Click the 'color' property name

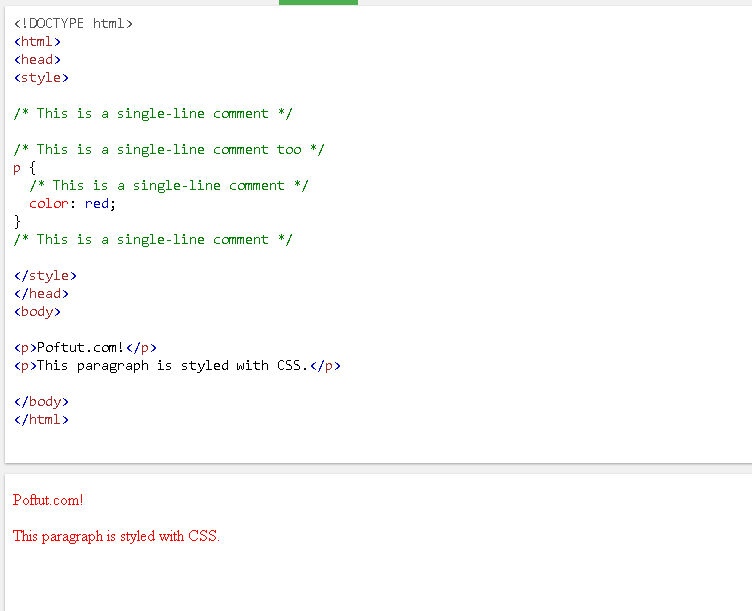point(48,204)
